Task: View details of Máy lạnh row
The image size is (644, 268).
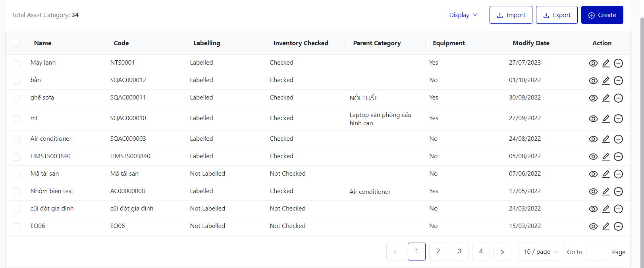Action: tap(593, 63)
